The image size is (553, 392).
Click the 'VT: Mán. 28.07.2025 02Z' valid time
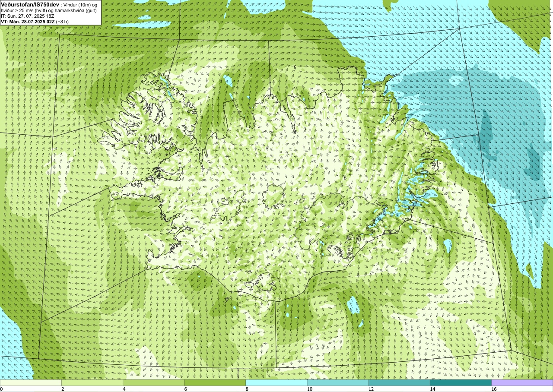27,21
